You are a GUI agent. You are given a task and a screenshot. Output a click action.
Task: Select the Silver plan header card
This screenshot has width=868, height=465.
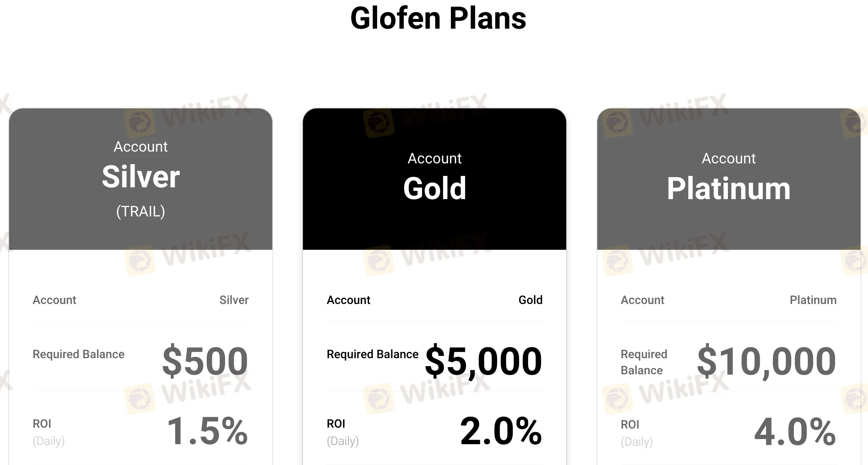pos(140,179)
